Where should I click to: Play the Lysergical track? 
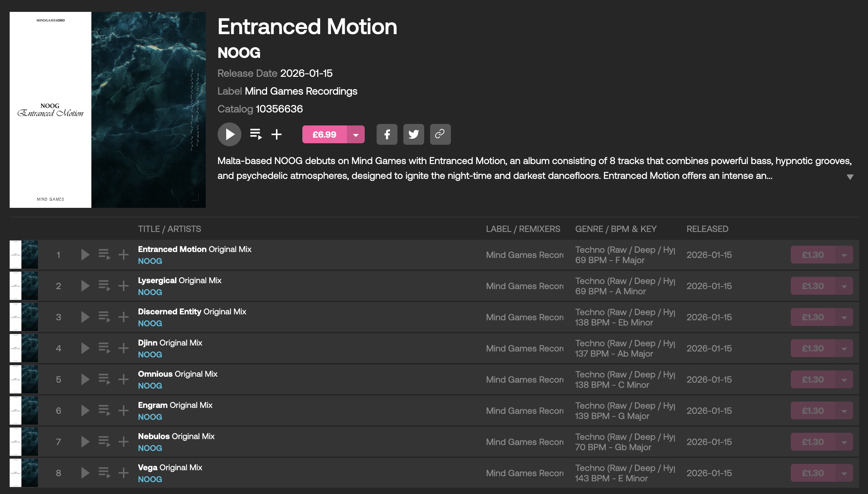[x=85, y=286]
